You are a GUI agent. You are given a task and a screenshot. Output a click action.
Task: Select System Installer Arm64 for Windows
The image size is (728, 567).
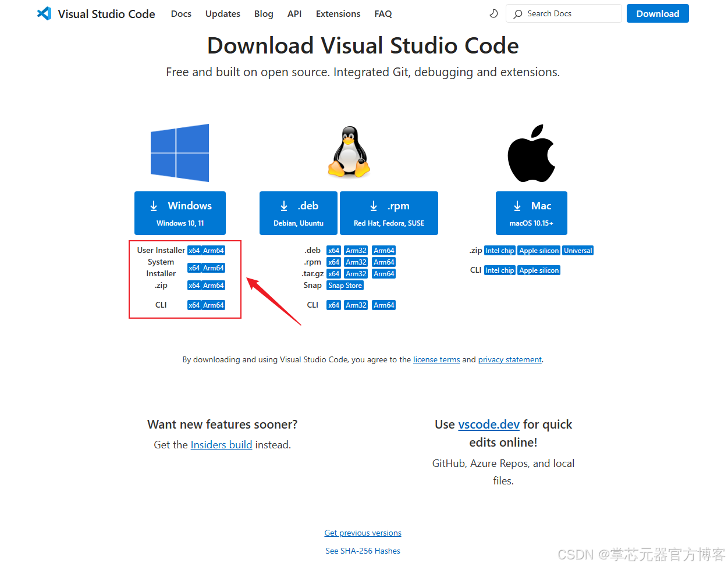coord(214,268)
